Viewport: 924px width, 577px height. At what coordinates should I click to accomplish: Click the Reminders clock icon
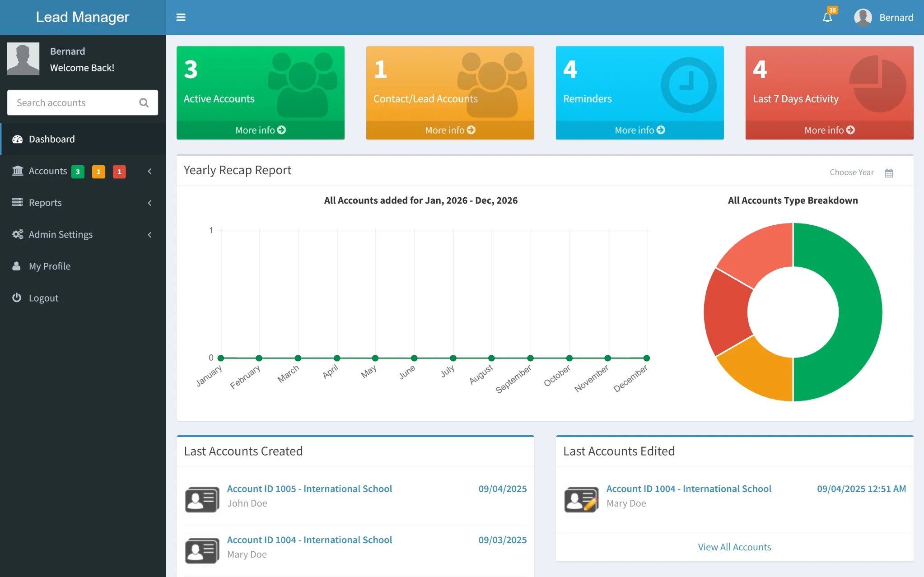pos(688,85)
